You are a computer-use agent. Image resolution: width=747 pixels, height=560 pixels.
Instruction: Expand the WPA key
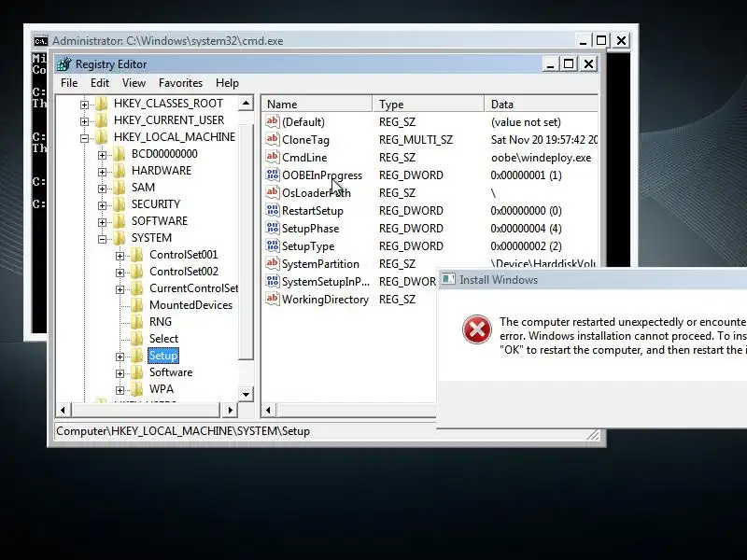[120, 390]
